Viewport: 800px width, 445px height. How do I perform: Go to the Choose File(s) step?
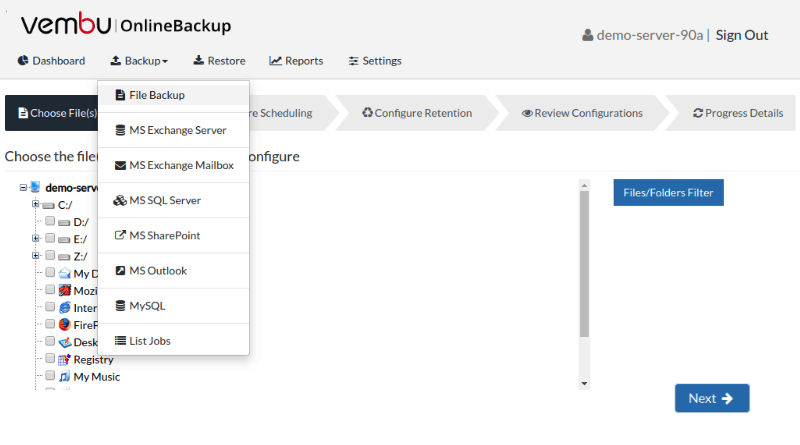point(52,113)
